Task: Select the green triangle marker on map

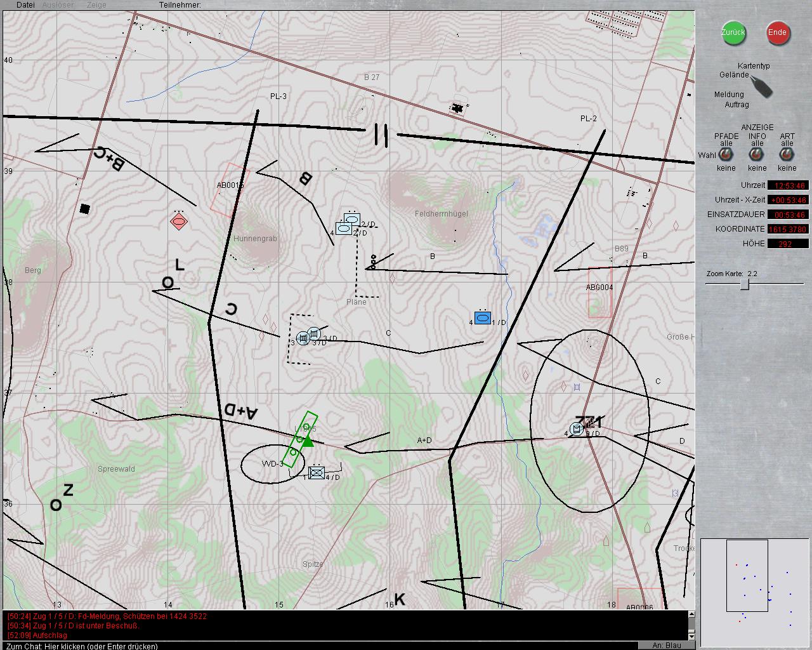Action: tap(308, 441)
